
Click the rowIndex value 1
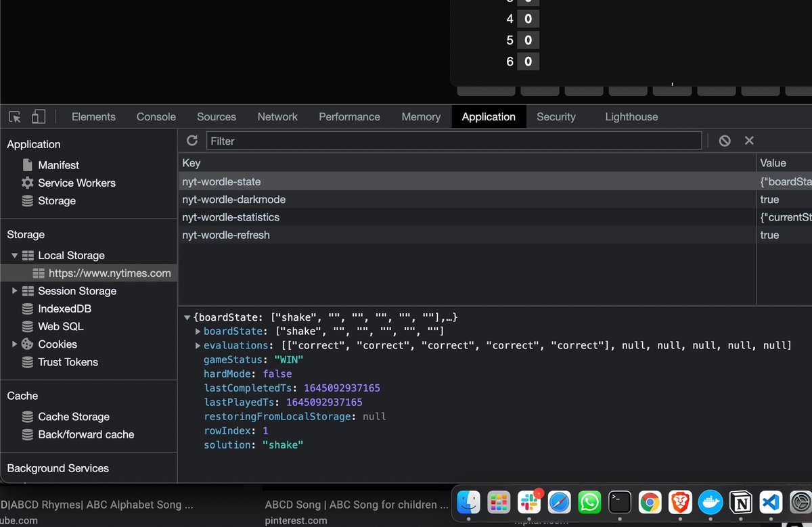point(265,431)
